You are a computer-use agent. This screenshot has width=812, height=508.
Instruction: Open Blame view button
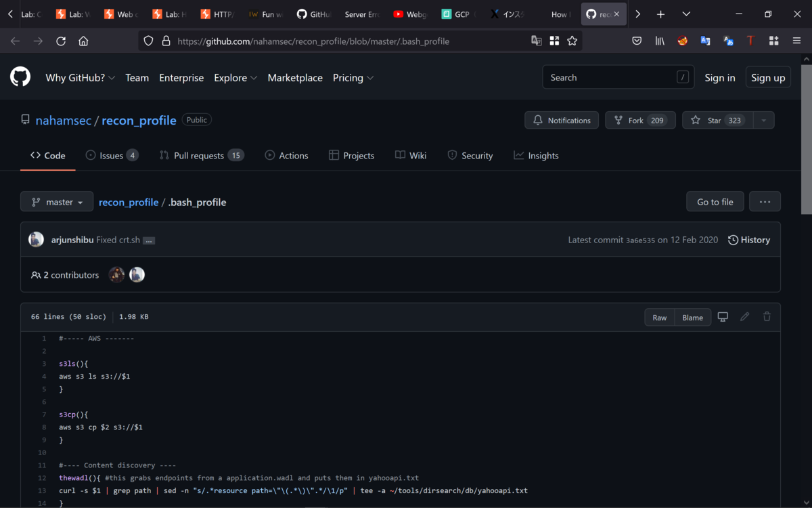[x=693, y=317]
